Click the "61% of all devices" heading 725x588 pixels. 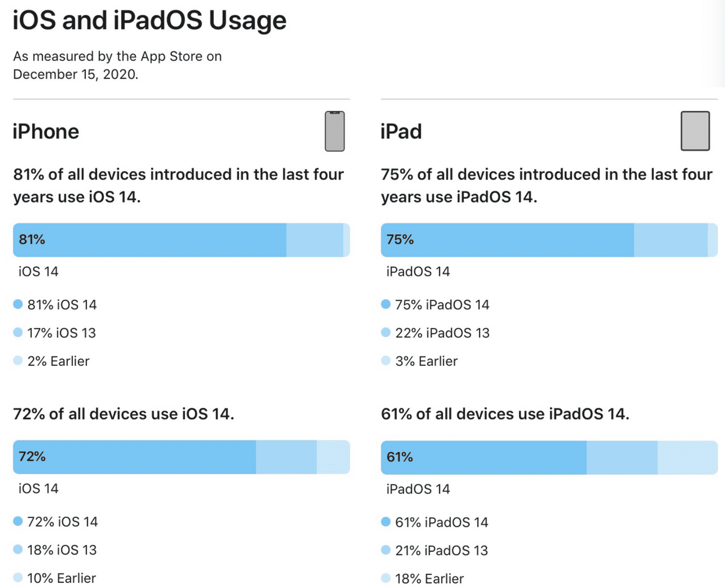tap(505, 414)
